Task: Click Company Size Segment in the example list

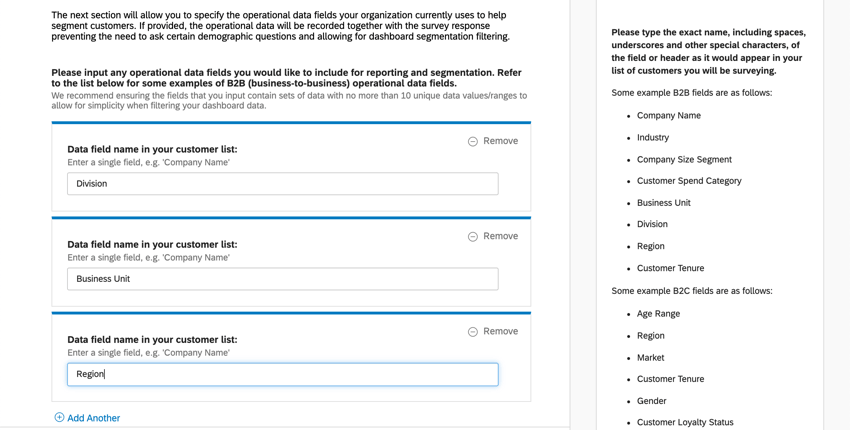Action: click(684, 160)
